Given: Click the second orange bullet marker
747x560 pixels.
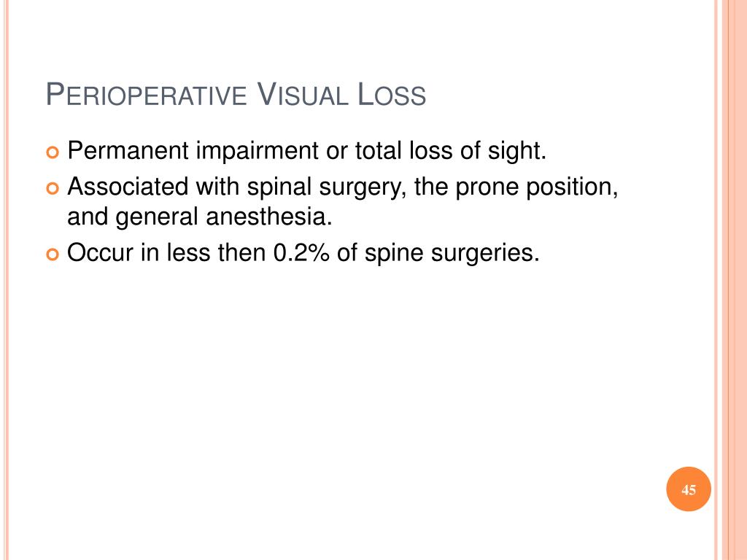Looking at the screenshot, I should tap(53, 189).
